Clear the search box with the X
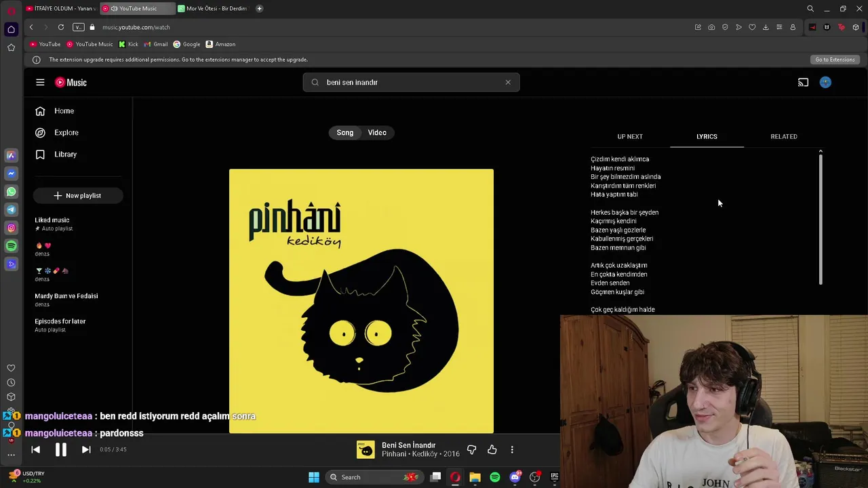Viewport: 868px width, 488px height. pyautogui.click(x=508, y=82)
